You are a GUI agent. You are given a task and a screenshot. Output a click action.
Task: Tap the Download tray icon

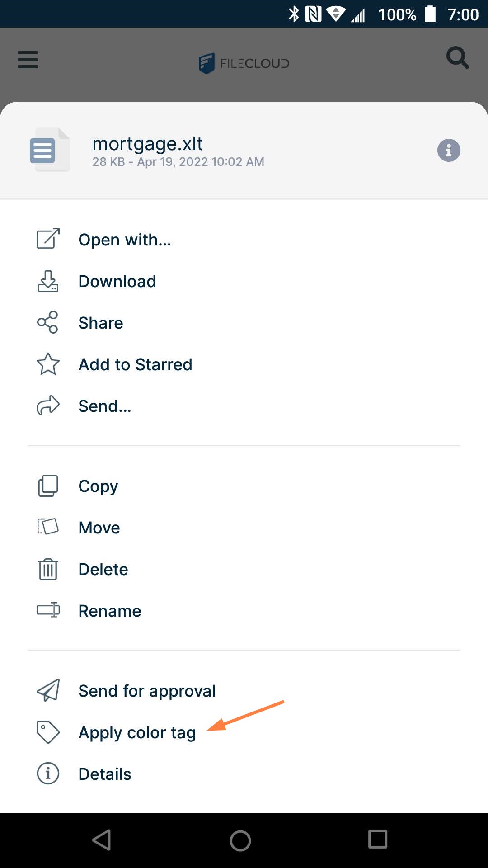48,281
